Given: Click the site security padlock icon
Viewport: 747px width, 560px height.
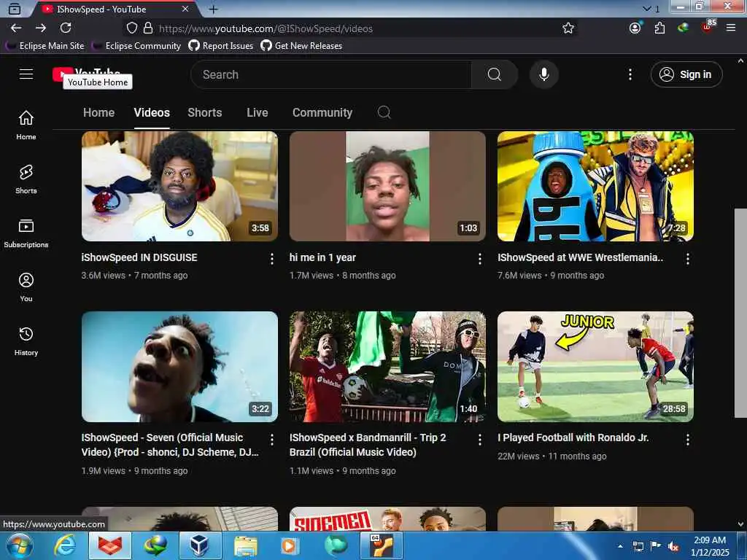Looking at the screenshot, I should click(x=148, y=28).
